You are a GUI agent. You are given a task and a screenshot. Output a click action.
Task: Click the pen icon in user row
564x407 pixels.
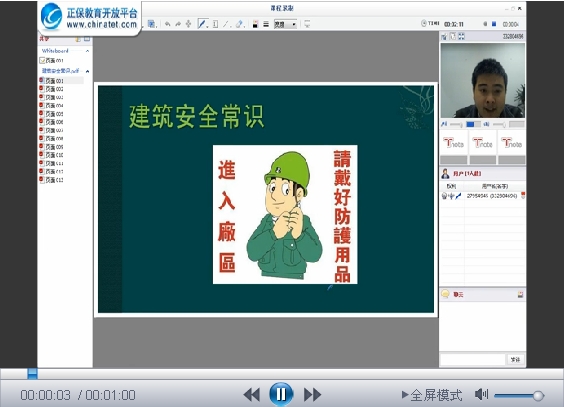[x=458, y=196]
